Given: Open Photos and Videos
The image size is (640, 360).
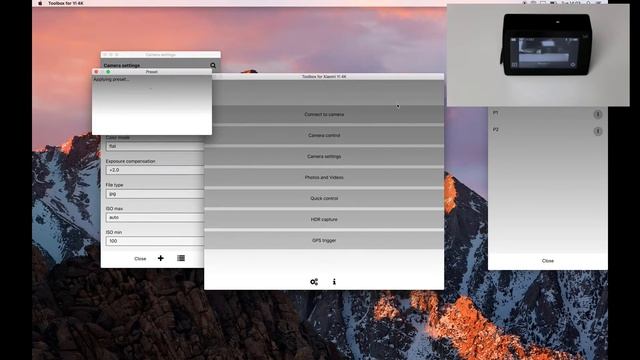Looking at the screenshot, I should [x=324, y=177].
